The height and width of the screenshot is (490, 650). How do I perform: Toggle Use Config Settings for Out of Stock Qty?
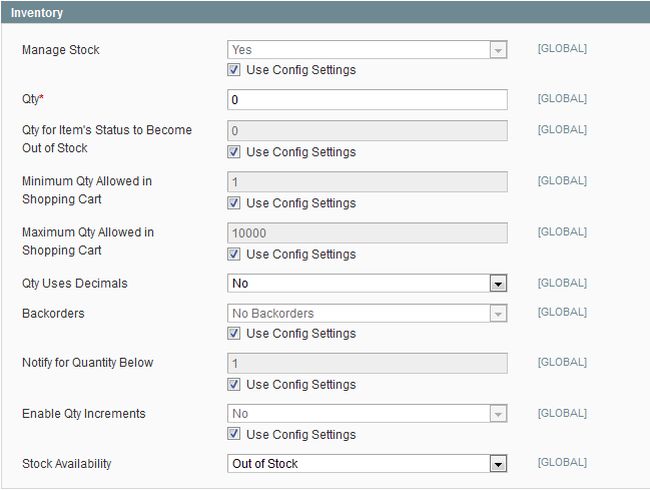[234, 152]
